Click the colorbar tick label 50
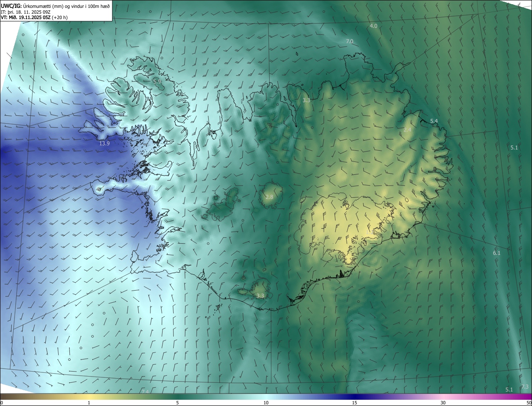The image size is (532, 406). (x=529, y=403)
